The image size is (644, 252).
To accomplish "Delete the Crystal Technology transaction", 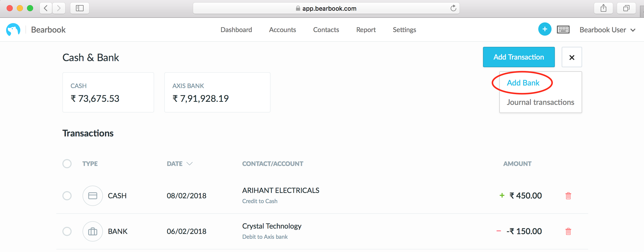I will 568,231.
